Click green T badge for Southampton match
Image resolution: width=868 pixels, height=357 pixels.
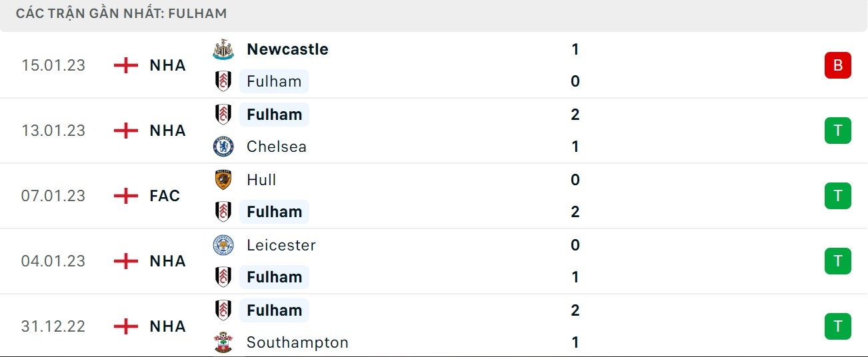[x=838, y=326]
